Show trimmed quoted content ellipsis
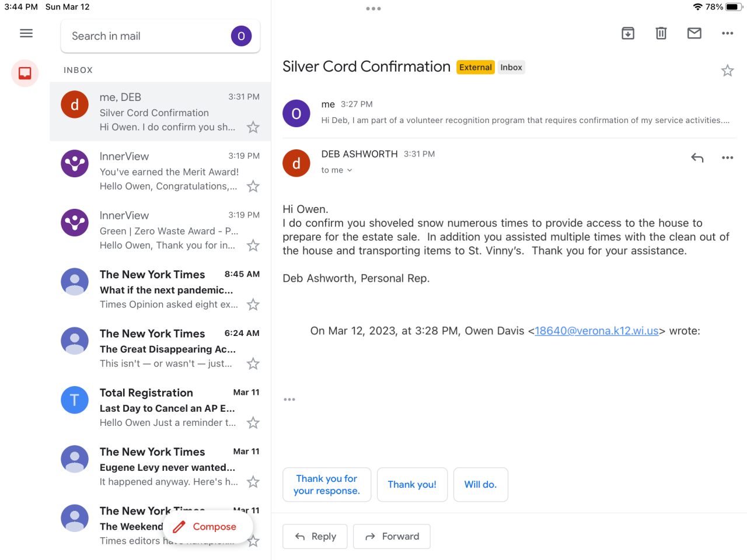Image resolution: width=747 pixels, height=560 pixels. point(289,400)
